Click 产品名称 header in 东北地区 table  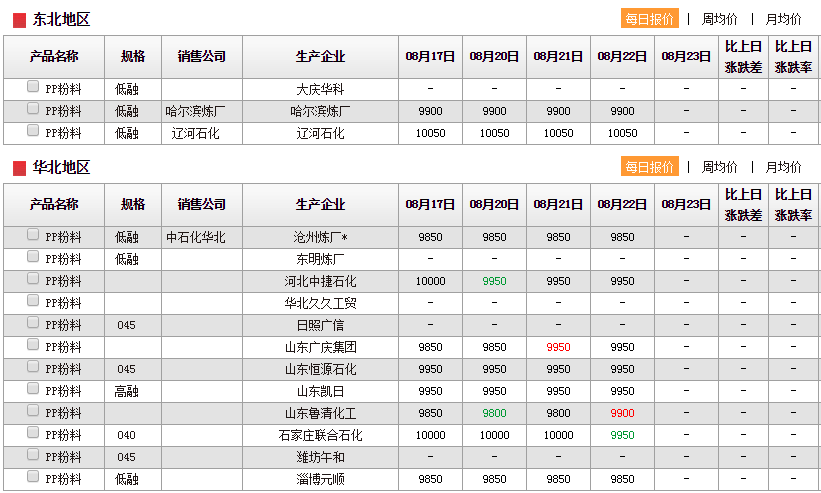coord(54,57)
